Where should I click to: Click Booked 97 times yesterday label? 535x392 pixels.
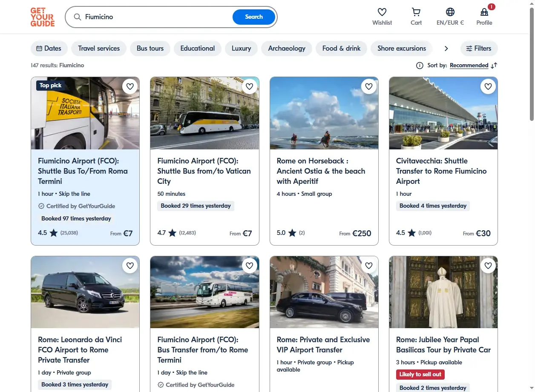(76, 219)
